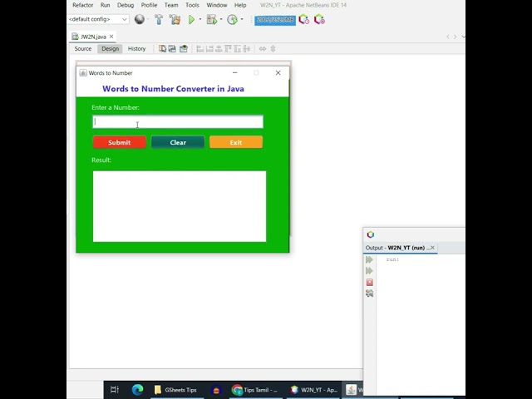Open the Tools menu
This screenshot has width=532, height=399.
192,5
